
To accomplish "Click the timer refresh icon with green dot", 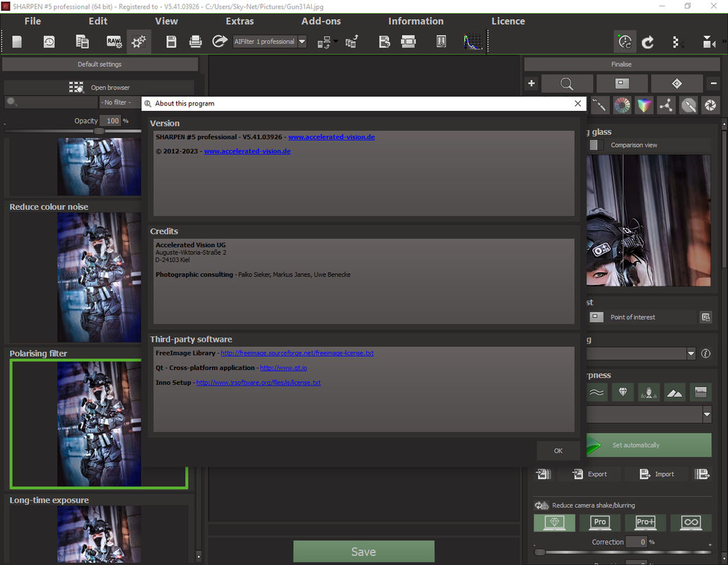I will tap(625, 42).
